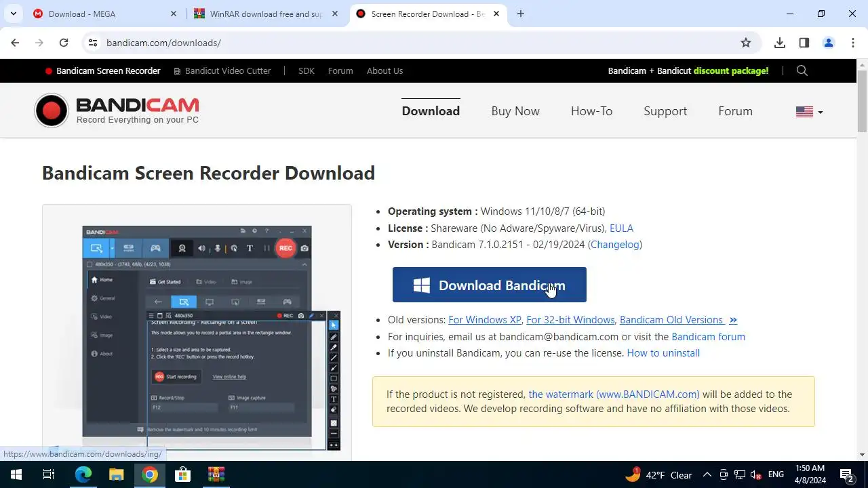Expand the US flag language dropdown
Viewport: 868px width, 488px height.
(809, 112)
